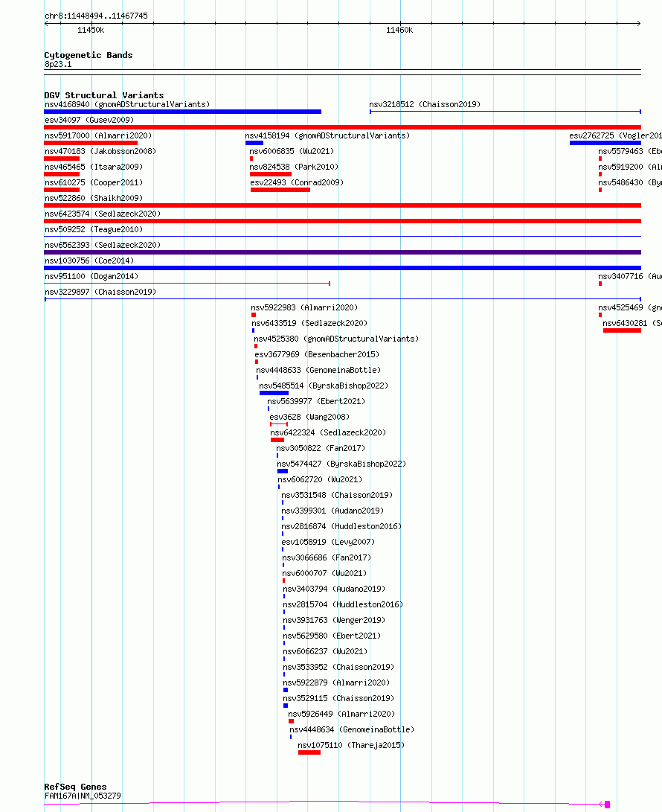Click the red bar under nsv1075110

coord(309,752)
